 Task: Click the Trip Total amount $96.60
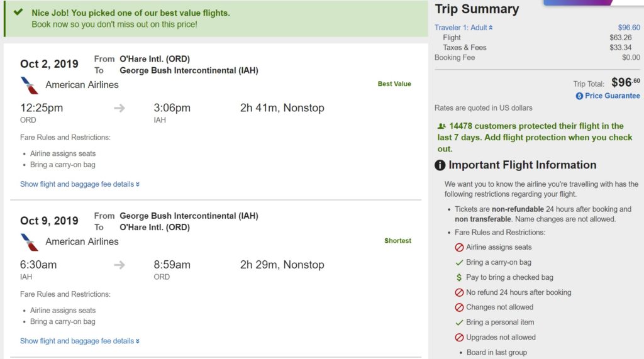click(626, 82)
